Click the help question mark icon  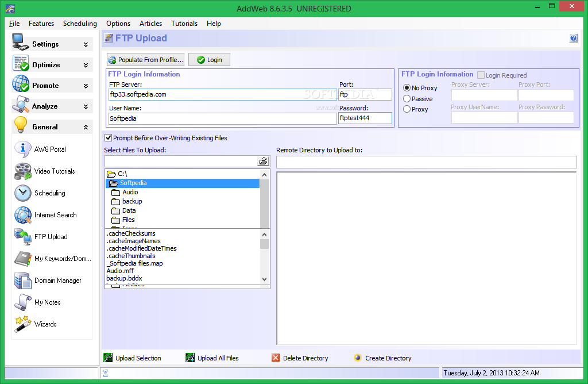coord(574,38)
